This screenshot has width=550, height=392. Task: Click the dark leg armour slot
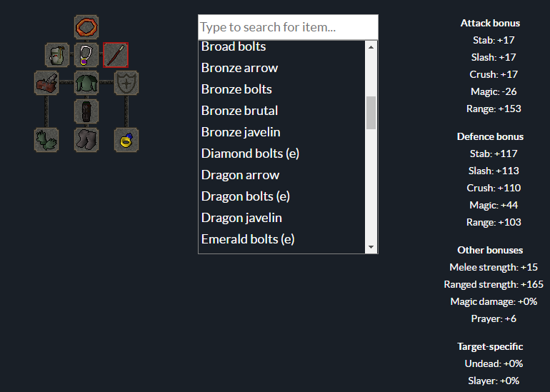86,111
